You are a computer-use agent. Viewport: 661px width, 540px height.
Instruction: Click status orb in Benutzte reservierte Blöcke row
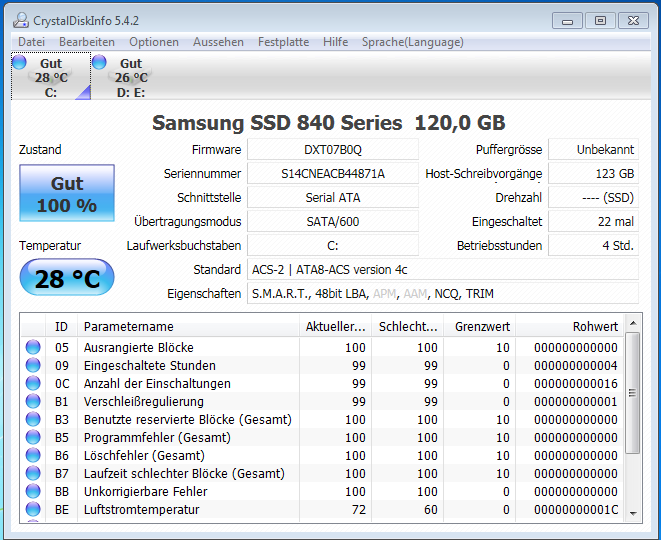pos(33,419)
